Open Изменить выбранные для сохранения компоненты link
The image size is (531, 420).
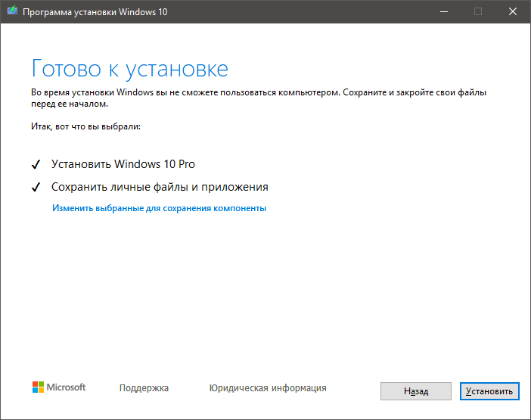click(159, 208)
